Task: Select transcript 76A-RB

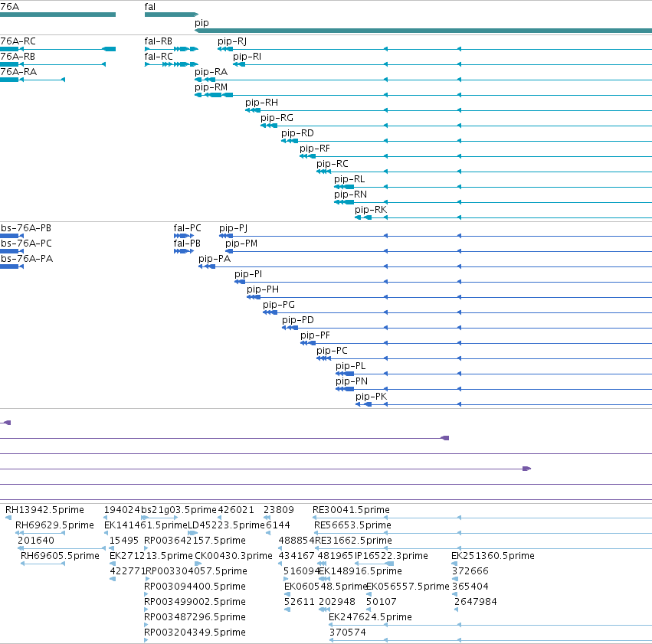Action: click(18, 57)
